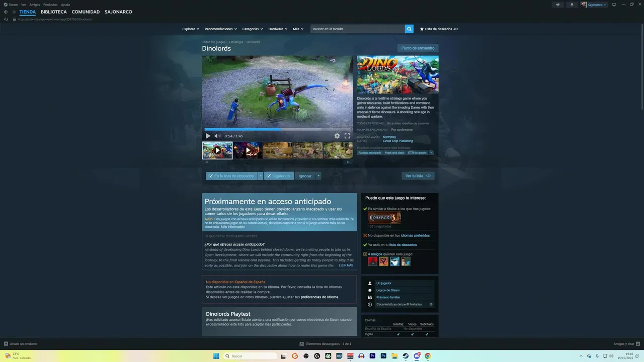
Task: Open File Explorer from the taskbar
Action: pos(394,356)
